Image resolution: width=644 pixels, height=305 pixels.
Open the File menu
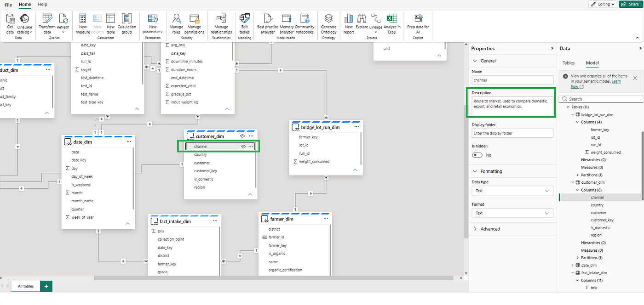(x=8, y=4)
